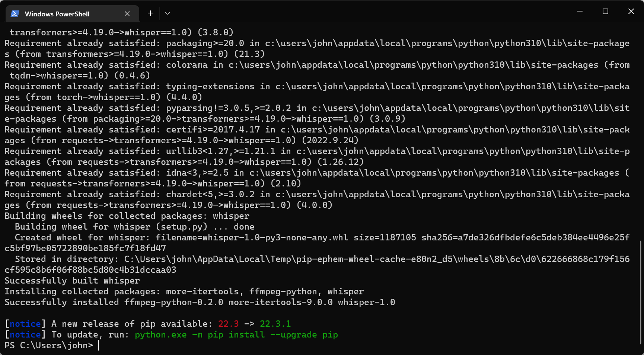Expand the new tab profile dropdown
The image size is (644, 355).
click(168, 13)
